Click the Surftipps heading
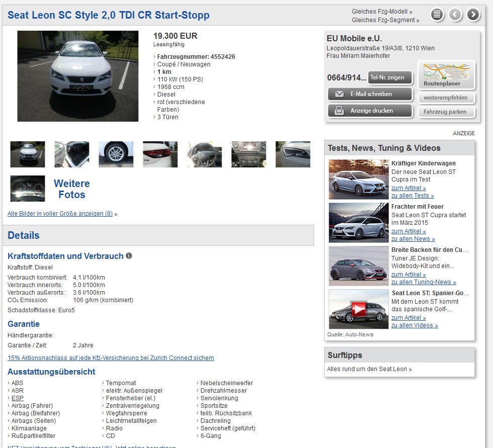Viewport: 493px width, 448px height. click(x=345, y=355)
